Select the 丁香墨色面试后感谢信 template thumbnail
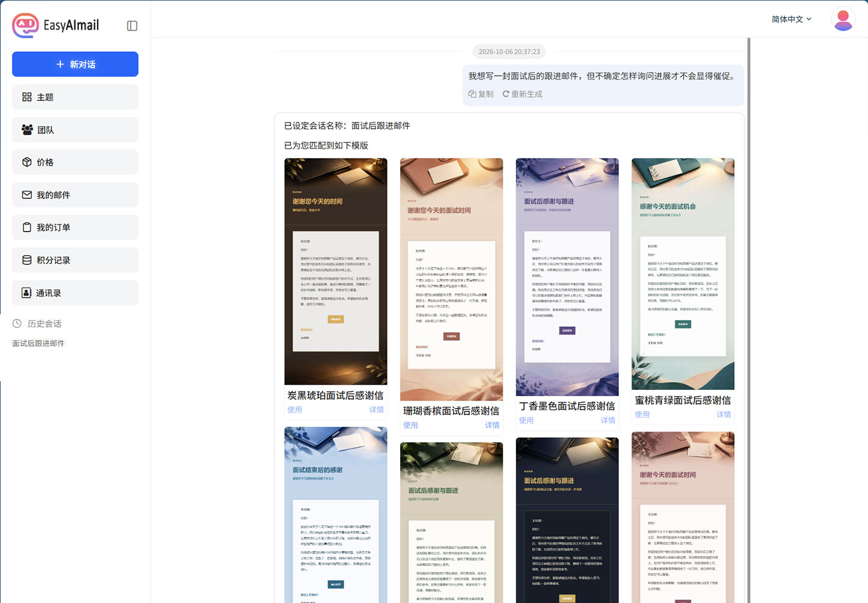The height and width of the screenshot is (603, 868). 567,277
